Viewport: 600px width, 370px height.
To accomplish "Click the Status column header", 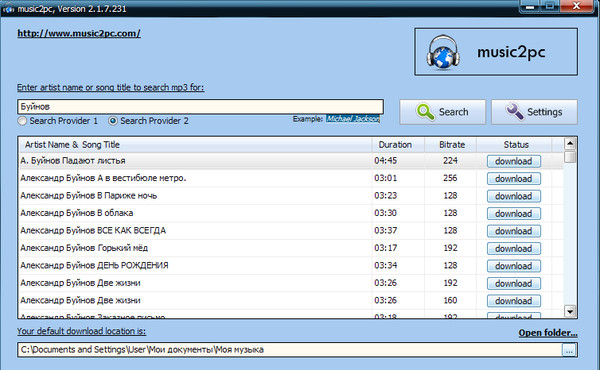I will pos(514,145).
